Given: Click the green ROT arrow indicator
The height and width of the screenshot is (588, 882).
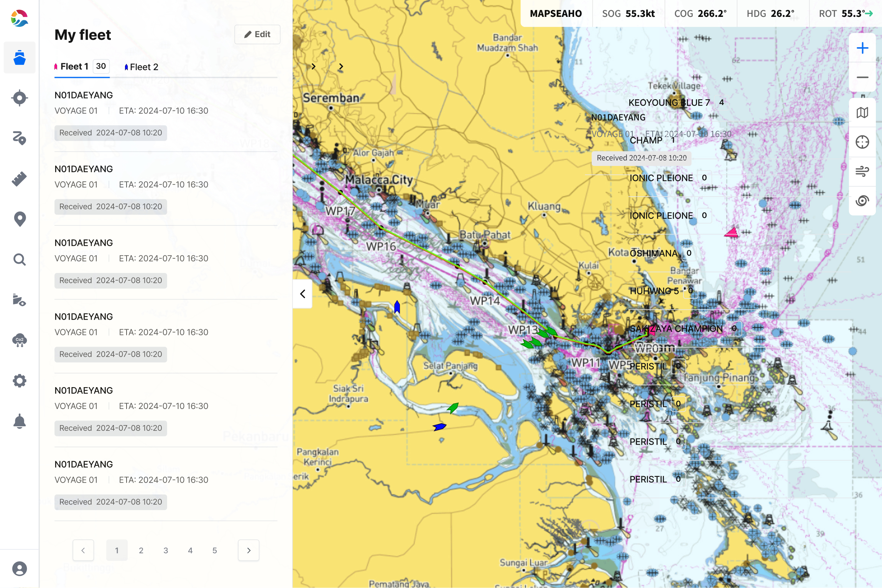Looking at the screenshot, I should (869, 13).
